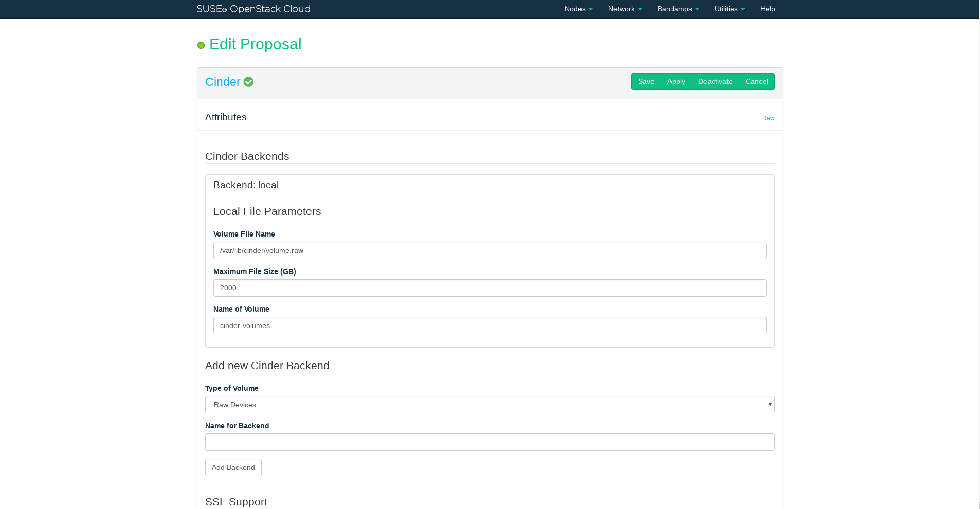The height and width of the screenshot is (509, 980).
Task: Click the Add Backend button
Action: [x=233, y=467]
